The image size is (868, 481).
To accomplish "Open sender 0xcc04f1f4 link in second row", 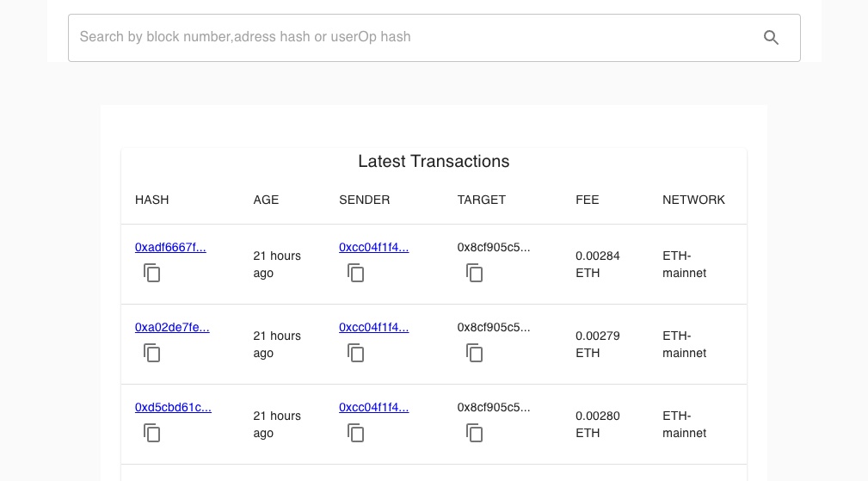I will [x=373, y=328].
